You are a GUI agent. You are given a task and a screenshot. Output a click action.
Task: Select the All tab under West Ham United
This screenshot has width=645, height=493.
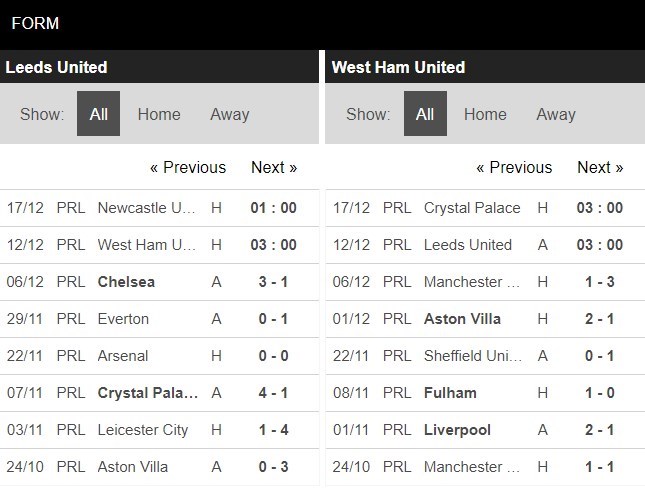[425, 114]
